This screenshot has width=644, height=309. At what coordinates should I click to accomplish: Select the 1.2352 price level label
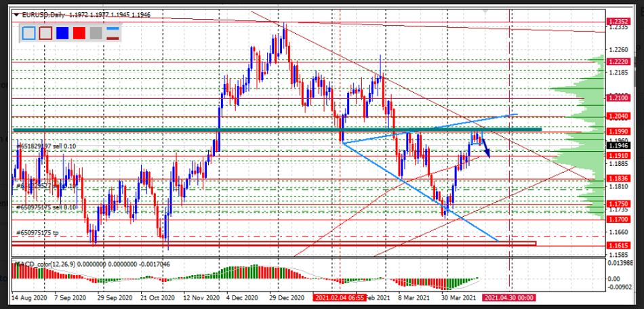(x=617, y=21)
